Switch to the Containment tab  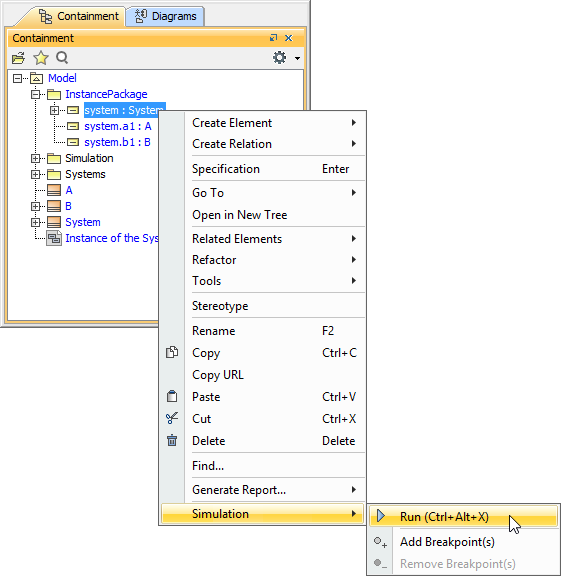79,17
